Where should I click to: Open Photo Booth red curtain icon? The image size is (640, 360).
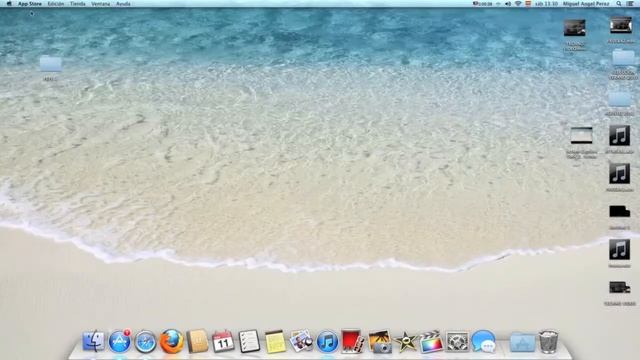pos(352,341)
